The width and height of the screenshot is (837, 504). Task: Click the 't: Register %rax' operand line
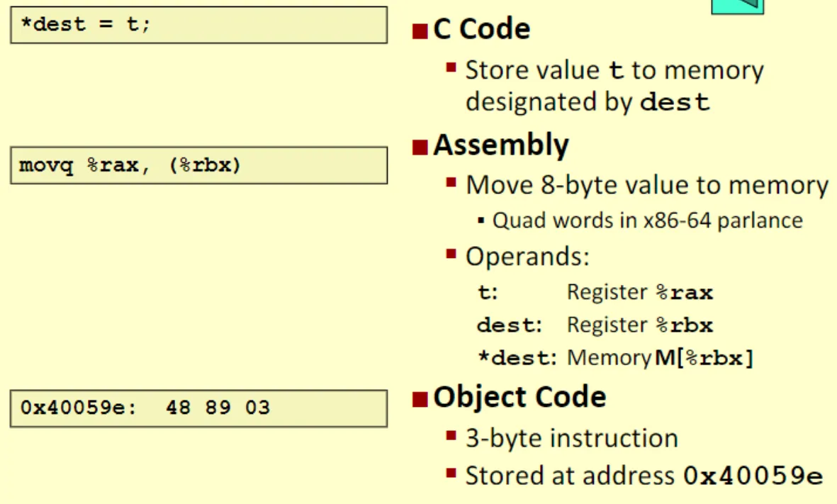(x=595, y=293)
